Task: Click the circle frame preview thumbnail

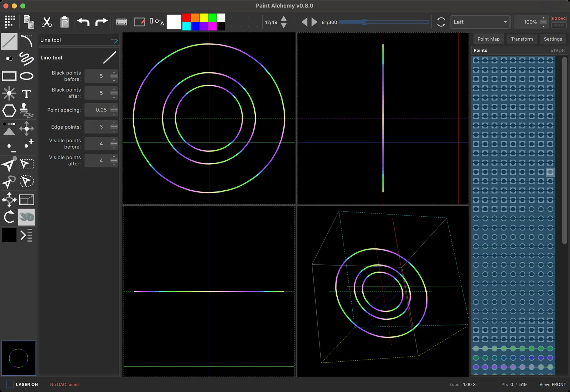Action: click(19, 358)
